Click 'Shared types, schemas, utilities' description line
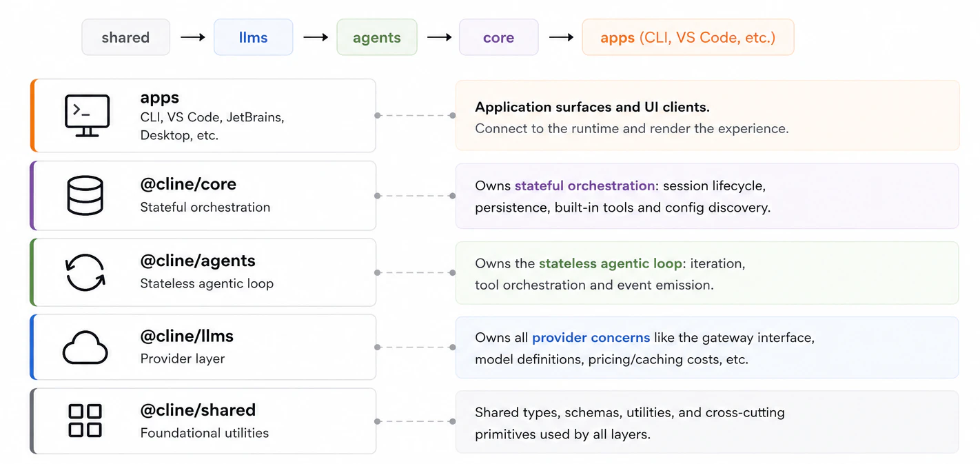 pos(630,413)
